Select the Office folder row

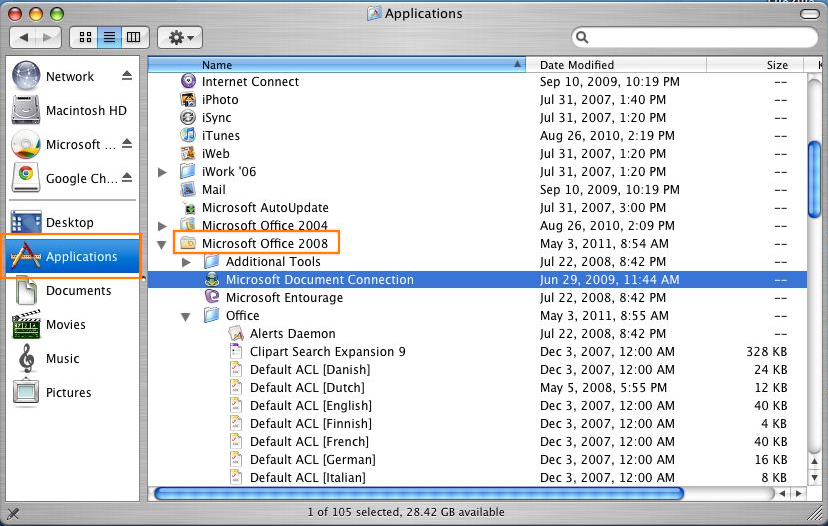coord(477,315)
